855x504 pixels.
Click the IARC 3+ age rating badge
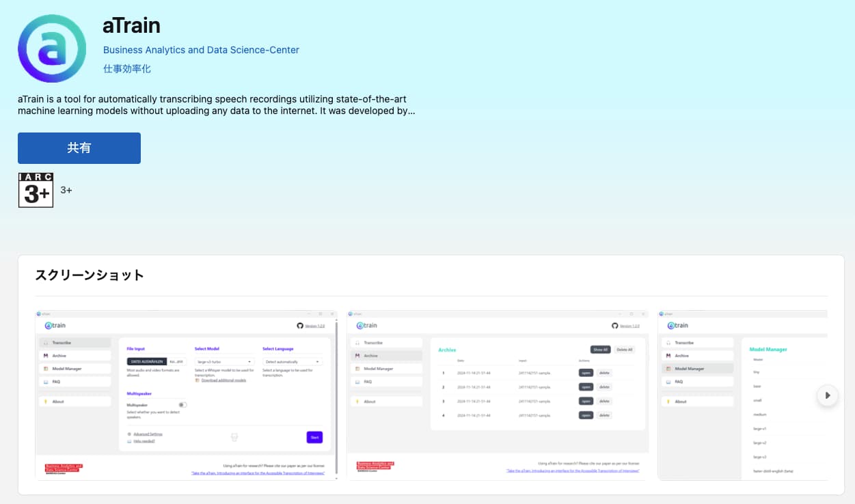[36, 190]
